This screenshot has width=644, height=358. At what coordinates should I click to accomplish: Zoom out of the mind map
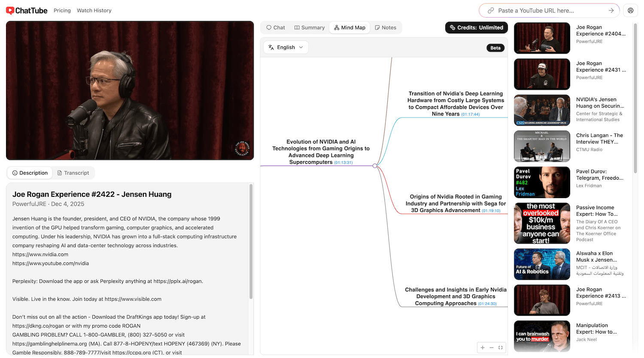pos(491,347)
